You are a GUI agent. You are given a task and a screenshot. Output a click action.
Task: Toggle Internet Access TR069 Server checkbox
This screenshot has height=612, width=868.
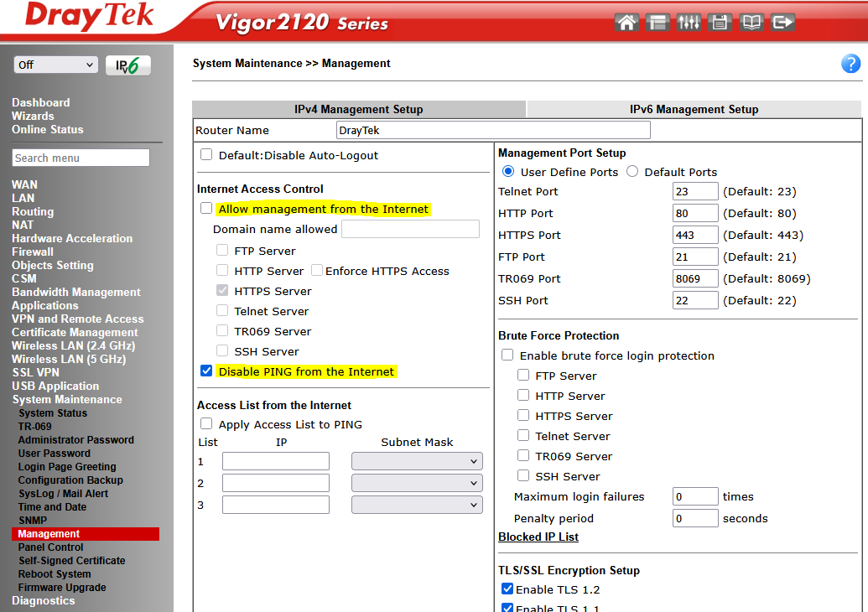tap(222, 330)
